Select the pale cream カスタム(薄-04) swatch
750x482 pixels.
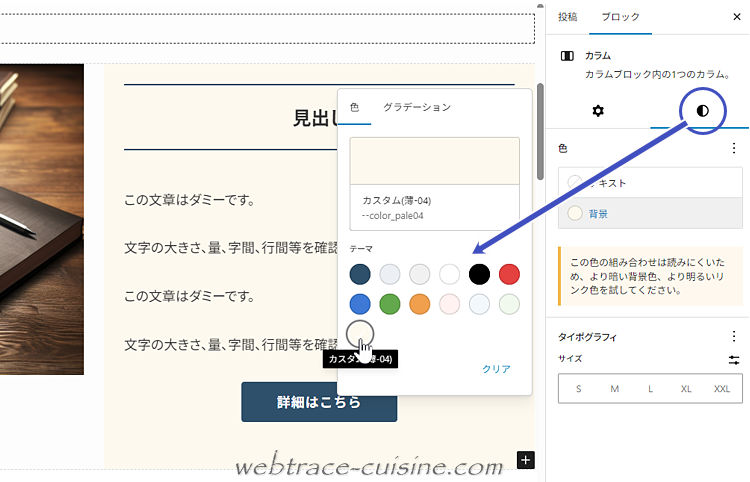[x=360, y=334]
